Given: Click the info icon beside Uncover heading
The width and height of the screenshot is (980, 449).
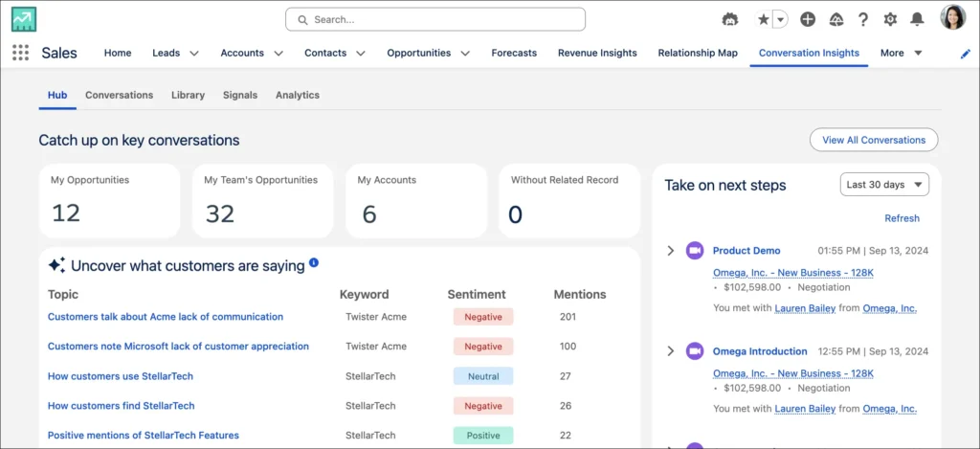Looking at the screenshot, I should coord(314,262).
